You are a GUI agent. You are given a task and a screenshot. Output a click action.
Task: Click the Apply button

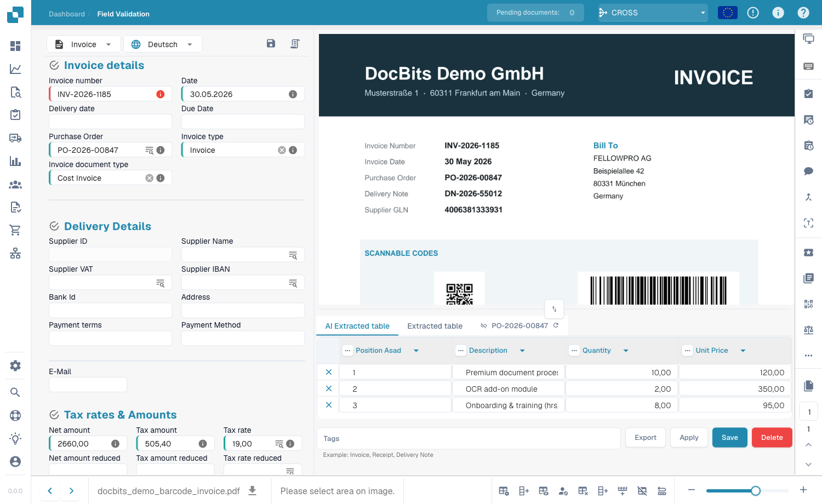(x=689, y=438)
